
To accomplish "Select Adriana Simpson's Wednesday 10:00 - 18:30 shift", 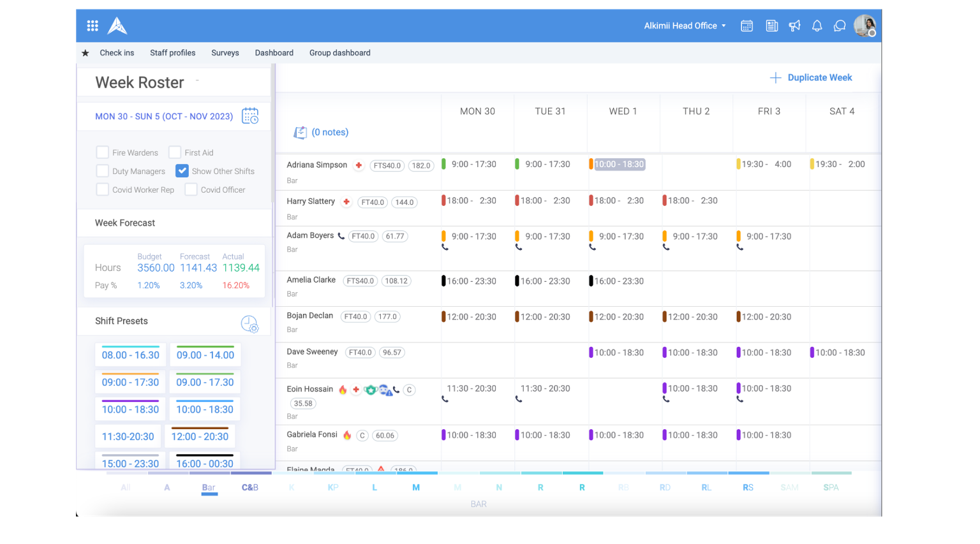I will (619, 165).
